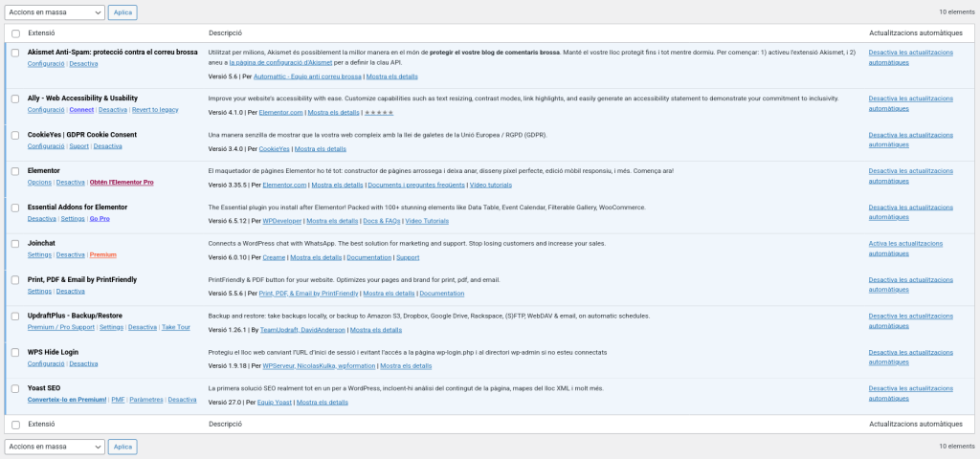Click the bottom 'Aplica' button
Viewport: 980px width, 459px height.
click(x=122, y=447)
